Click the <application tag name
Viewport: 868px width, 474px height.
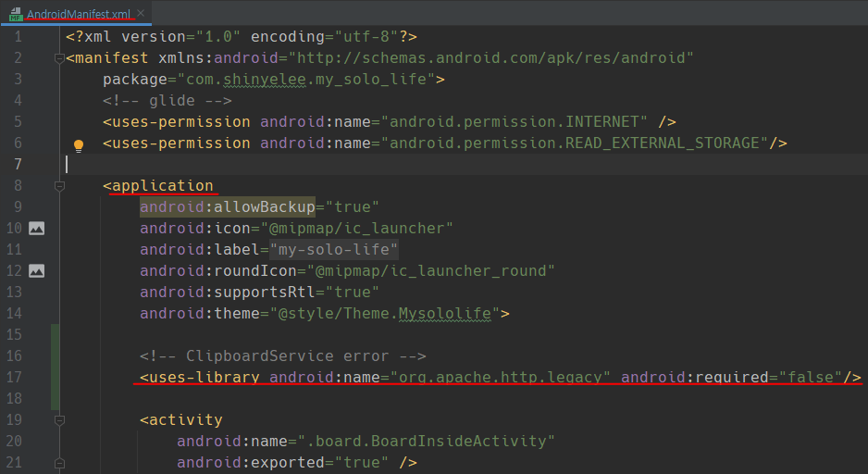coord(158,185)
